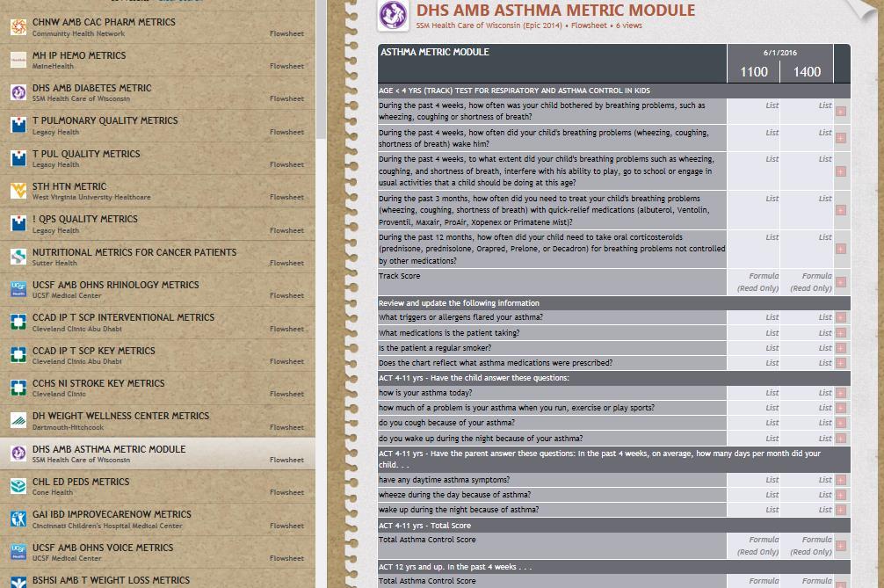Open CHNW AMB CAC PHARM METRICS flowsheet

[158, 26]
